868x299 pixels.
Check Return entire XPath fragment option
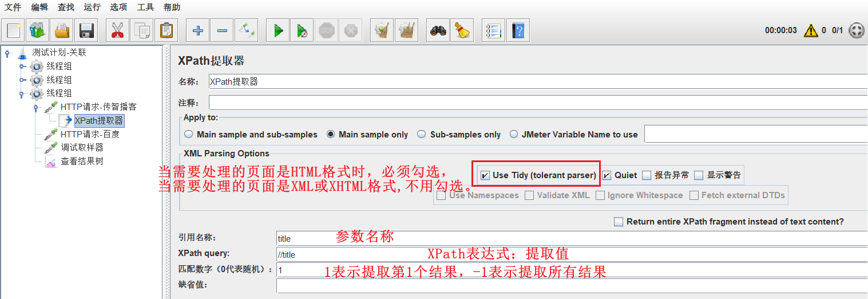click(618, 222)
